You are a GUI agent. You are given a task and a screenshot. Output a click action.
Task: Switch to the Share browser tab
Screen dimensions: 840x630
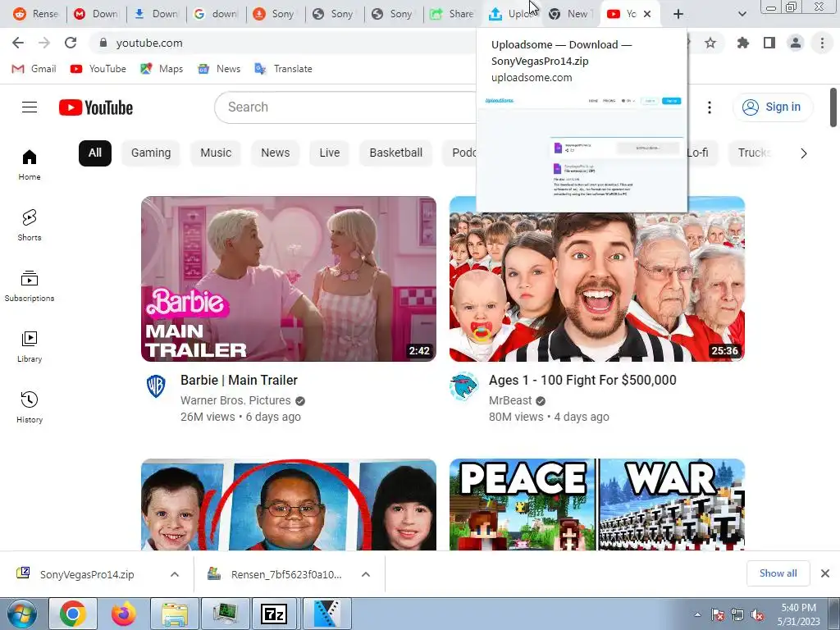click(x=452, y=14)
